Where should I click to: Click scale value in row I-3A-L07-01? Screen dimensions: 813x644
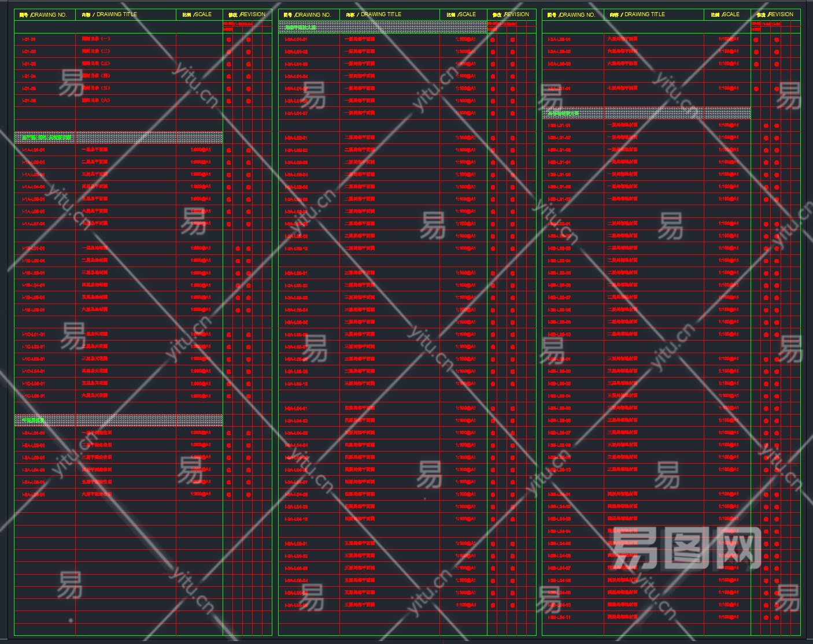pos(729,88)
